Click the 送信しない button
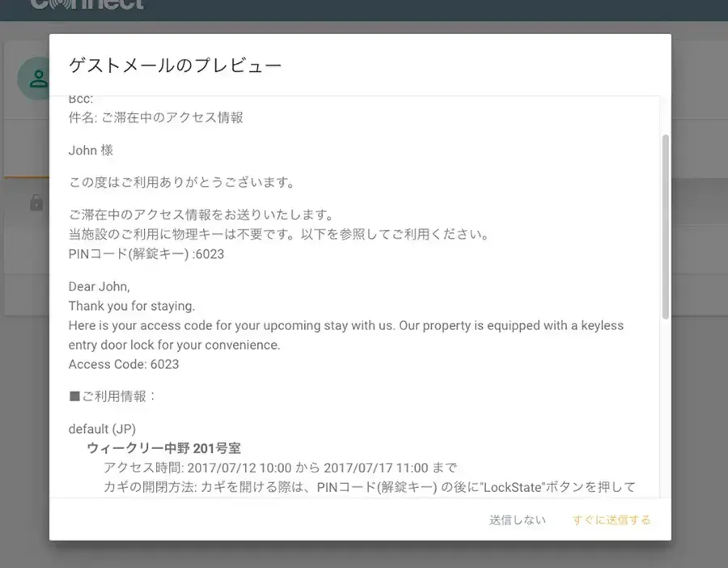Image resolution: width=728 pixels, height=568 pixels. tap(517, 519)
